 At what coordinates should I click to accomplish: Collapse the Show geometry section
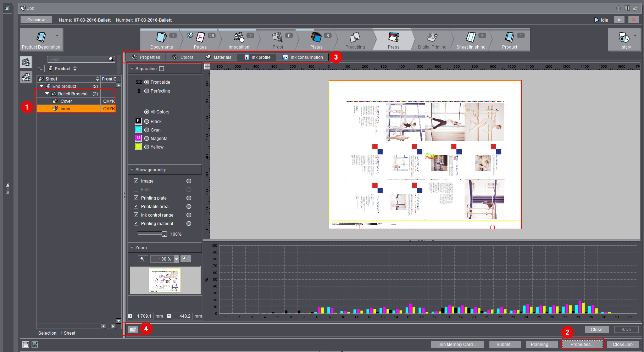132,169
